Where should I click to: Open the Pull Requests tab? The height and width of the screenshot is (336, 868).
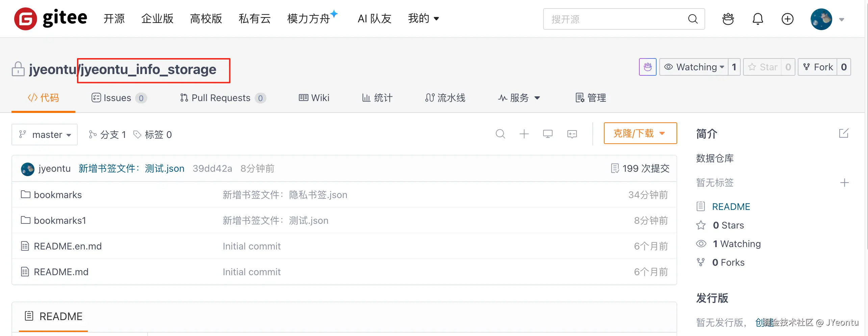tap(223, 98)
